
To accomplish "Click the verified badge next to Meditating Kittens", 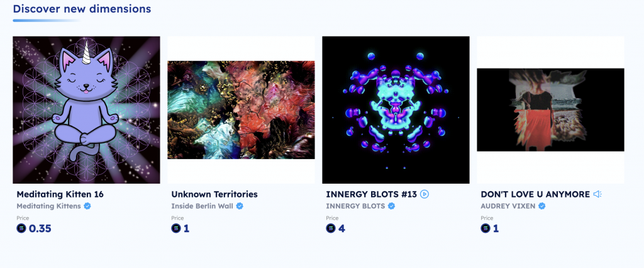I will tap(87, 206).
